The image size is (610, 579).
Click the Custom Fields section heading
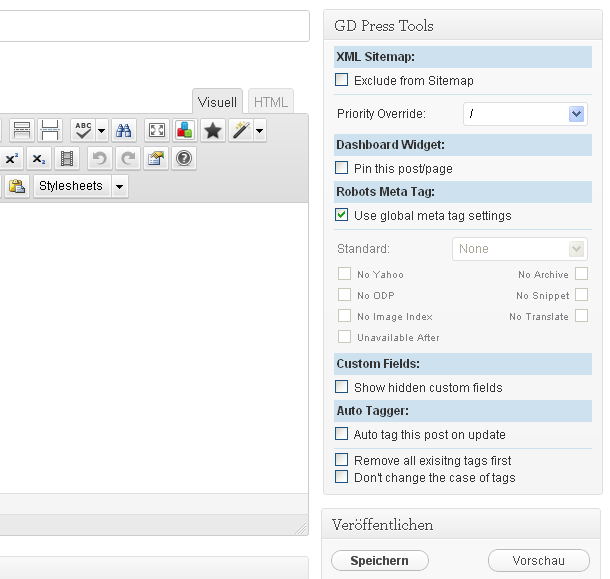(463, 364)
